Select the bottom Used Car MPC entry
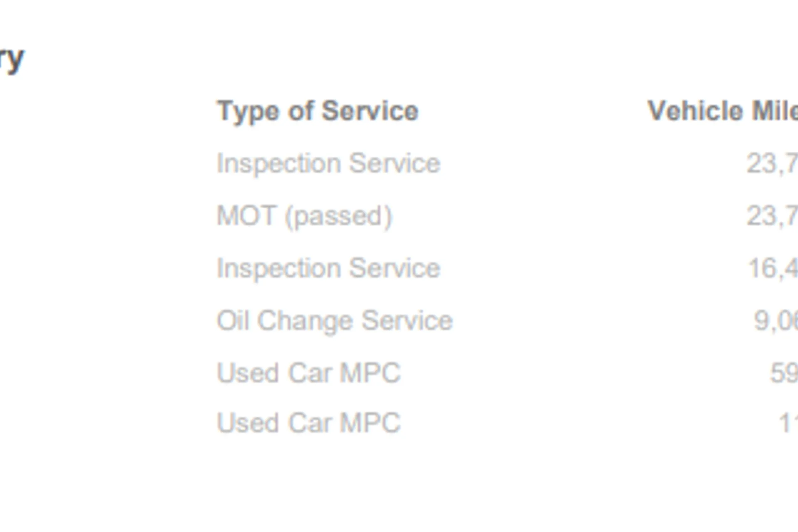Screen dimensions: 798x532 (x=308, y=423)
